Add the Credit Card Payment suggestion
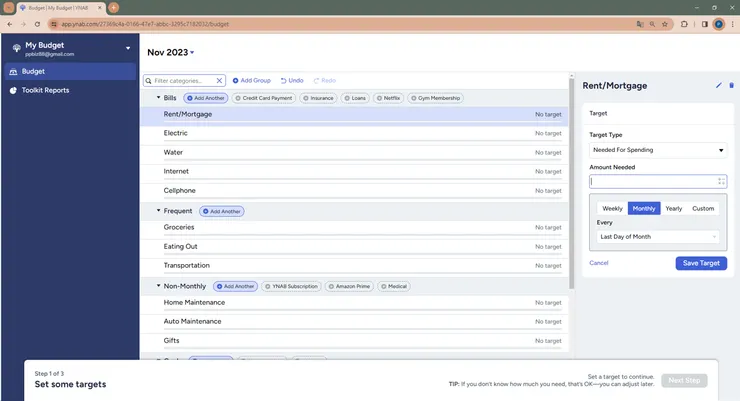The height and width of the screenshot is (401, 740). coord(263,98)
